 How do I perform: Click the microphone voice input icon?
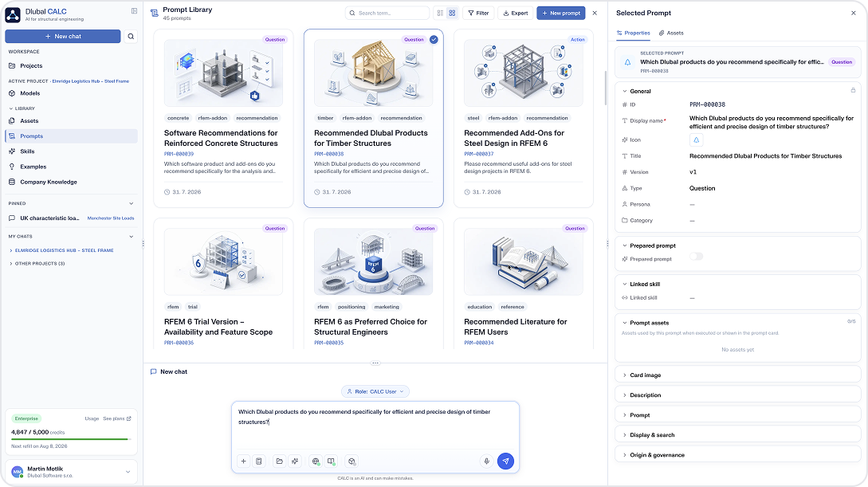tap(486, 461)
